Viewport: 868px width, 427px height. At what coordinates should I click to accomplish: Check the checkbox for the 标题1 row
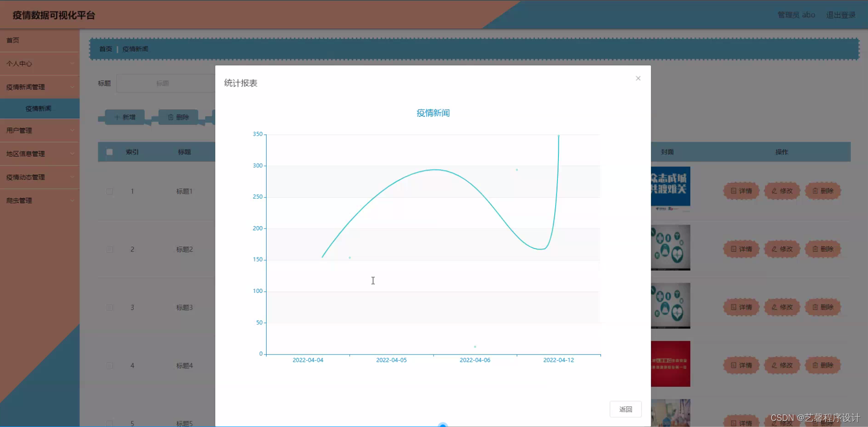pyautogui.click(x=109, y=191)
